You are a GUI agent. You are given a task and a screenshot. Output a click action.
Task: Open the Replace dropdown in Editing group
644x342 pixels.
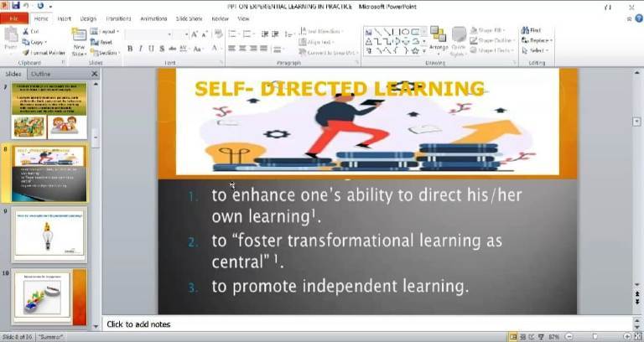[x=539, y=40]
